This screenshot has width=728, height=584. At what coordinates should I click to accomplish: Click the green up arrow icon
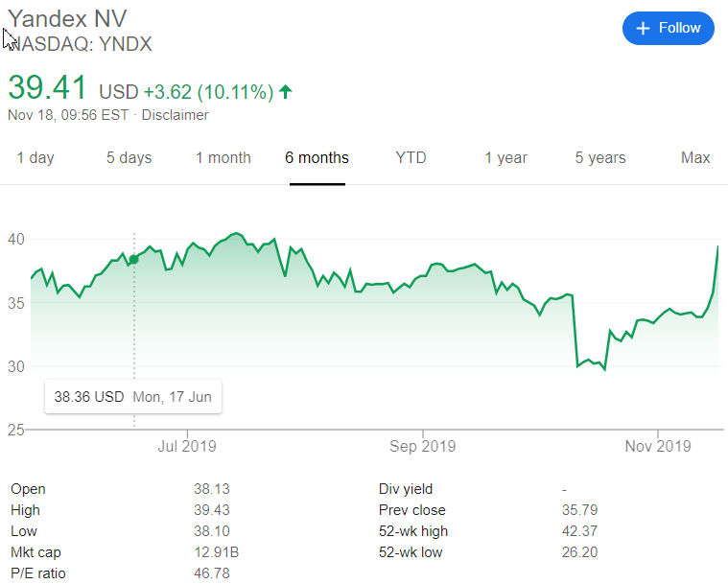point(286,92)
